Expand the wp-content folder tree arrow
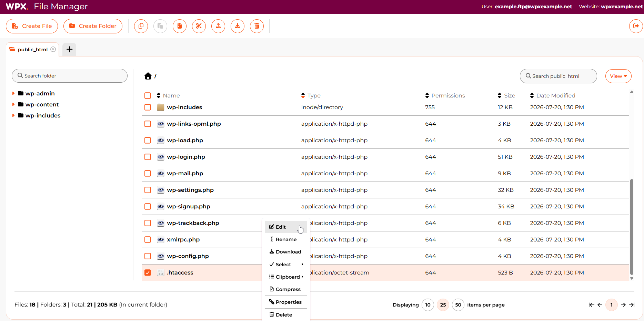The height and width of the screenshot is (321, 644). (x=13, y=105)
